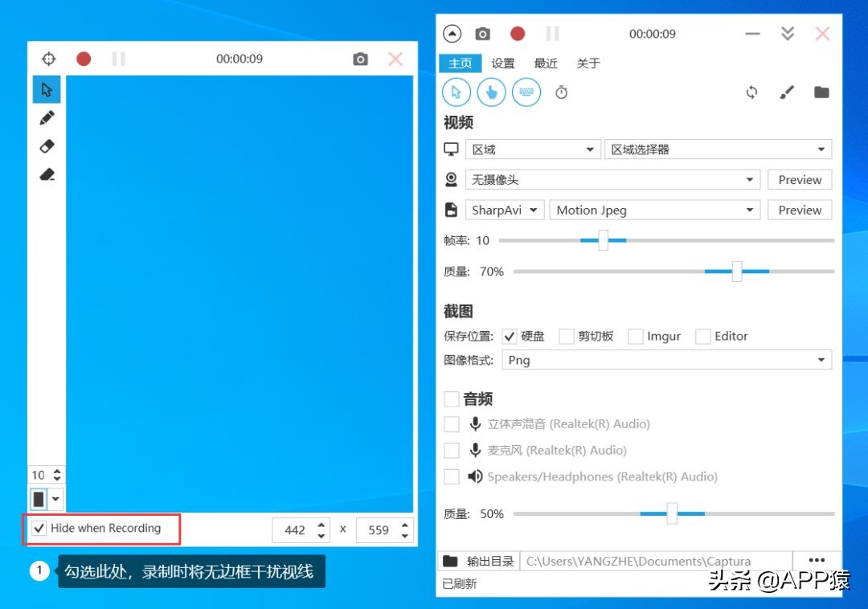Image resolution: width=868 pixels, height=609 pixels.
Task: Enable the 音频 audio checkbox
Action: point(452,398)
